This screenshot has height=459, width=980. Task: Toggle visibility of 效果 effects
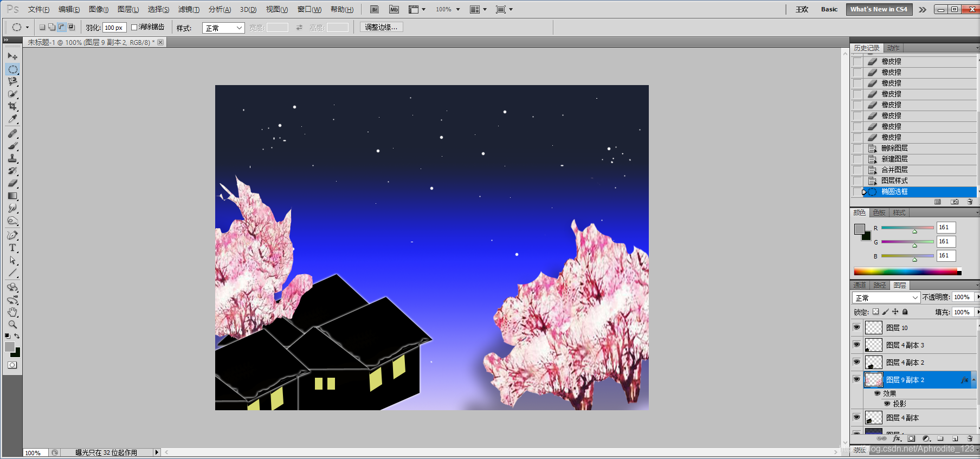tap(878, 393)
